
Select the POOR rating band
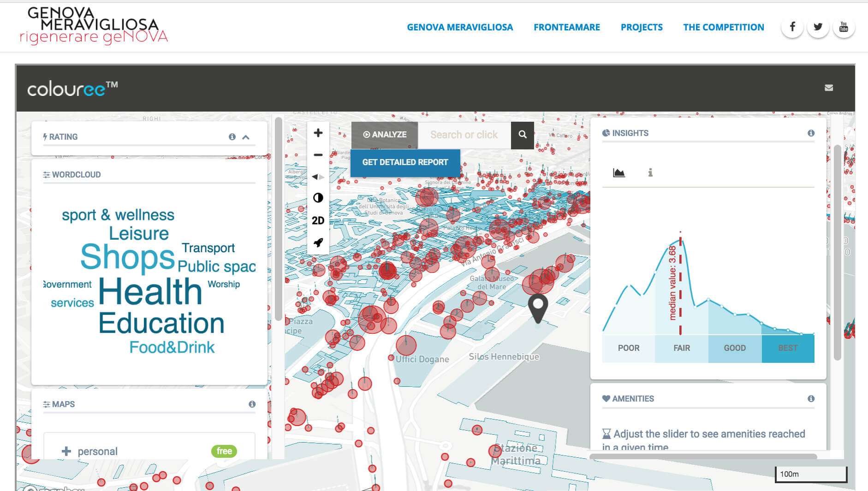(x=629, y=348)
